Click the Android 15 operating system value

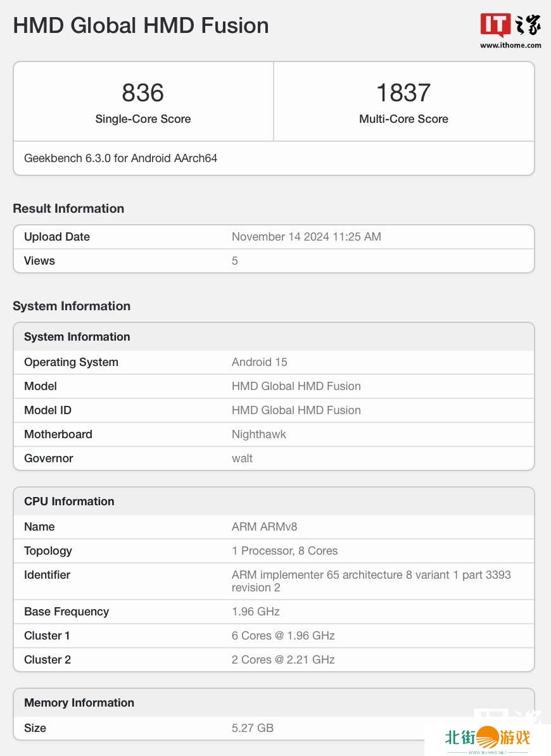pos(260,362)
